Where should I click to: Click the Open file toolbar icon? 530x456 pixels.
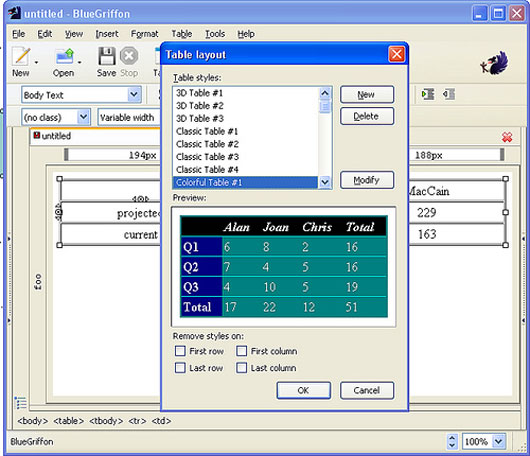pos(64,56)
